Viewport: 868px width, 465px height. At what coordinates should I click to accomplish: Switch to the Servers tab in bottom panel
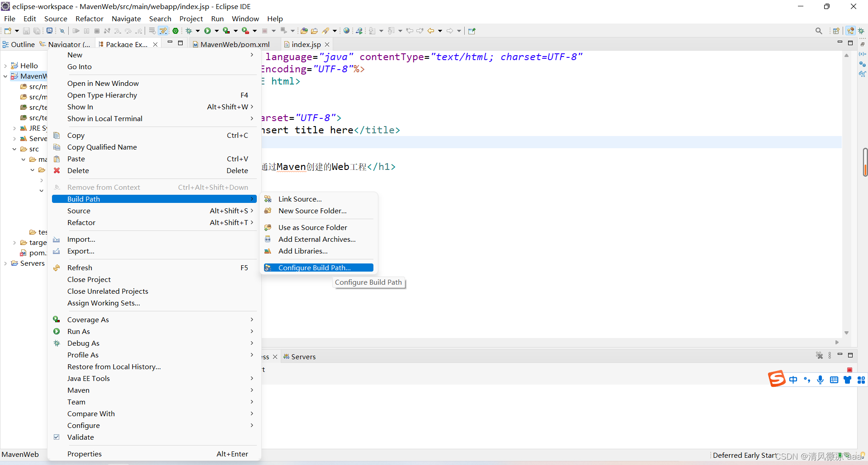[x=299, y=357]
